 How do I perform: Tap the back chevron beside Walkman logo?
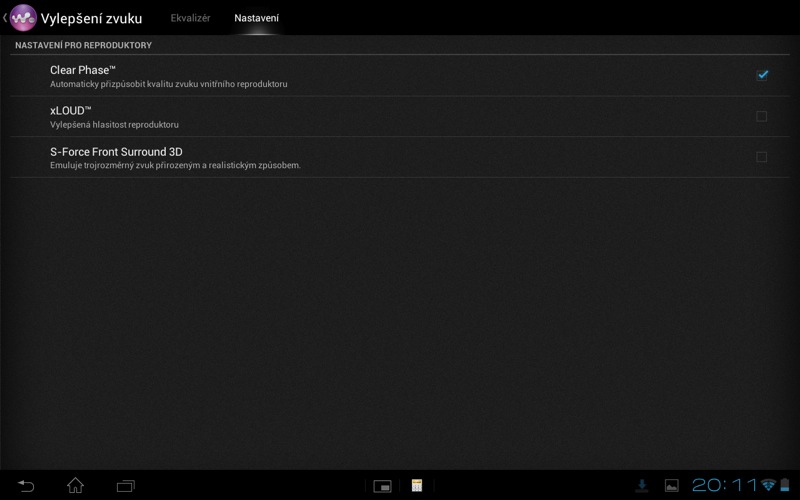pos(5,18)
